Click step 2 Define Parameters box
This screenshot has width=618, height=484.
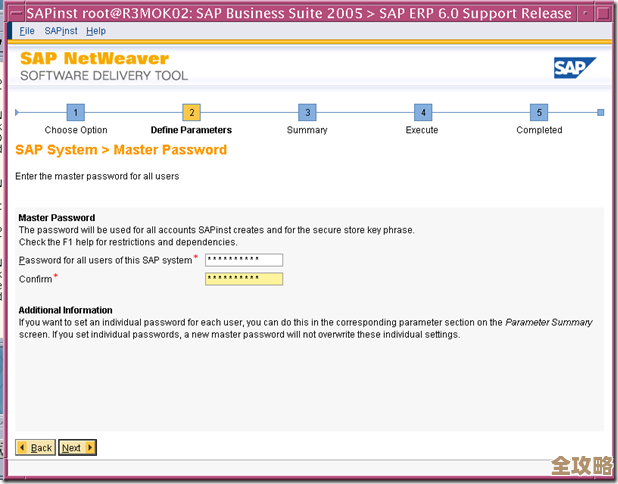191,112
